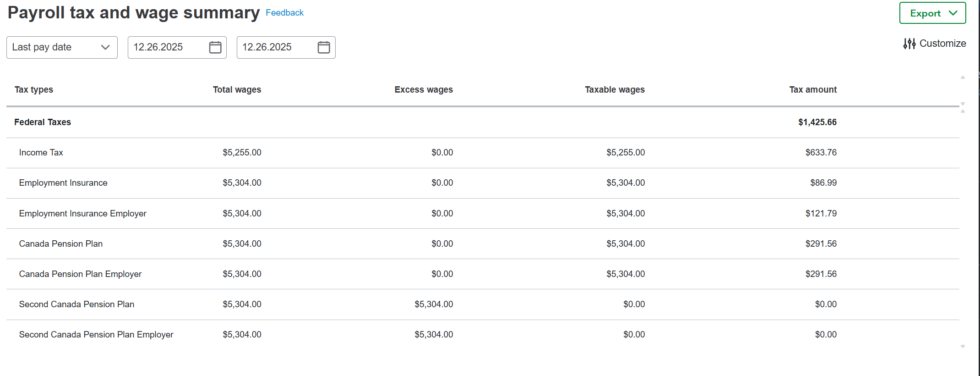Click the Total wages column header
Image resolution: width=980 pixels, height=376 pixels.
point(237,89)
